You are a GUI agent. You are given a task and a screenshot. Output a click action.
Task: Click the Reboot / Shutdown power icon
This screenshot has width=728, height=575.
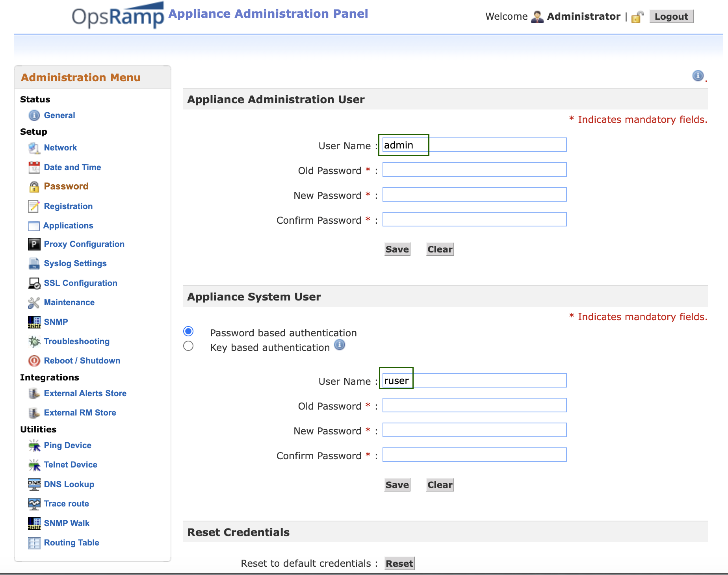pos(34,361)
